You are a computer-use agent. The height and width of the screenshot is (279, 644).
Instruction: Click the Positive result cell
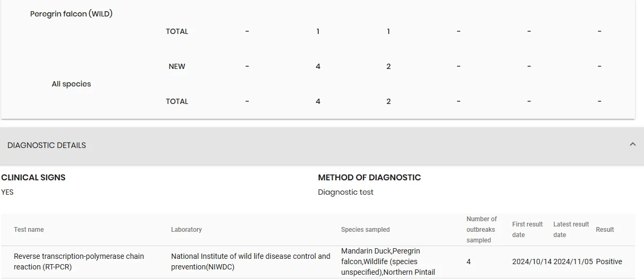pyautogui.click(x=609, y=261)
